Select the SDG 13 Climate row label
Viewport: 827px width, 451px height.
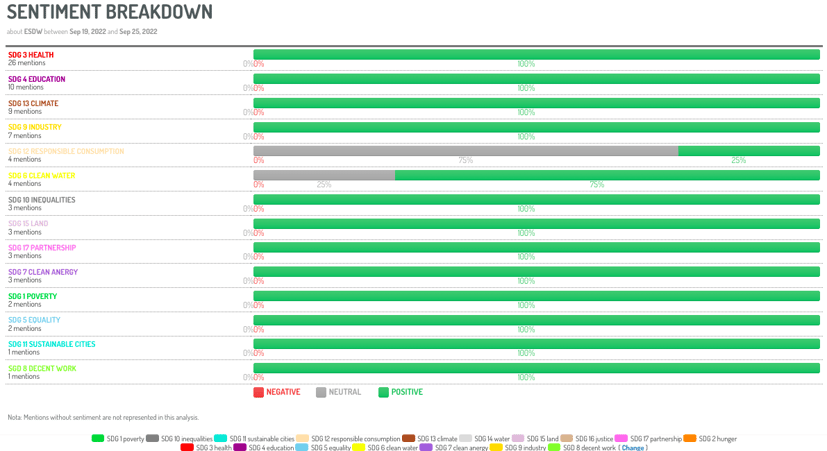[33, 103]
